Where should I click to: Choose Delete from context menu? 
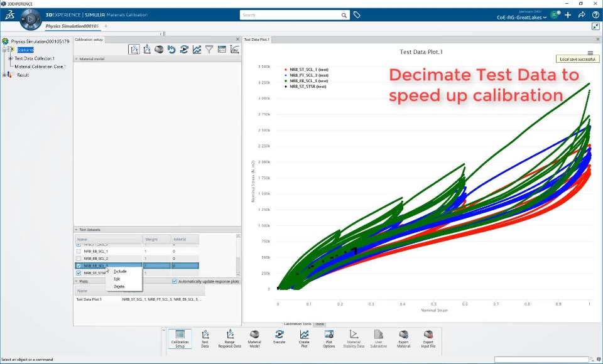pos(119,286)
